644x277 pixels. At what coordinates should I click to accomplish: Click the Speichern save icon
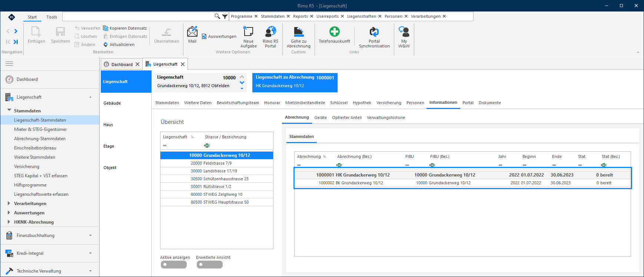(60, 32)
